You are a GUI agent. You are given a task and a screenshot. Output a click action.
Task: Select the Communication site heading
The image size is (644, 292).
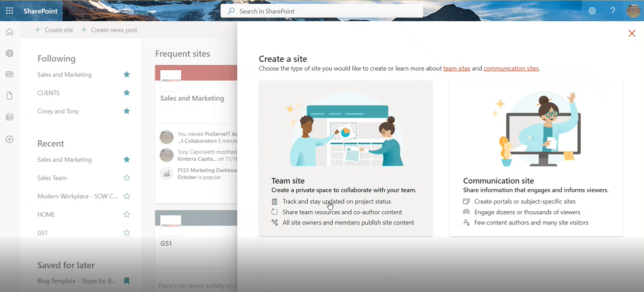(498, 181)
